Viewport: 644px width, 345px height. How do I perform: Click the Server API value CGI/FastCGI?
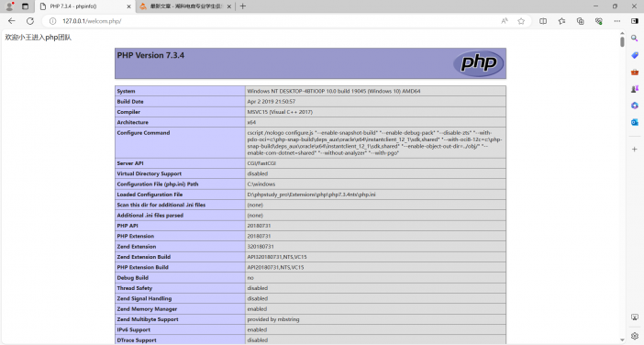pyautogui.click(x=261, y=163)
